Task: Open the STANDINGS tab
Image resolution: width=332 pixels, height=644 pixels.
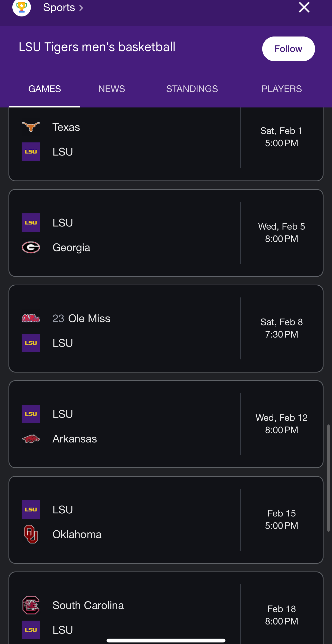Action: tap(192, 89)
